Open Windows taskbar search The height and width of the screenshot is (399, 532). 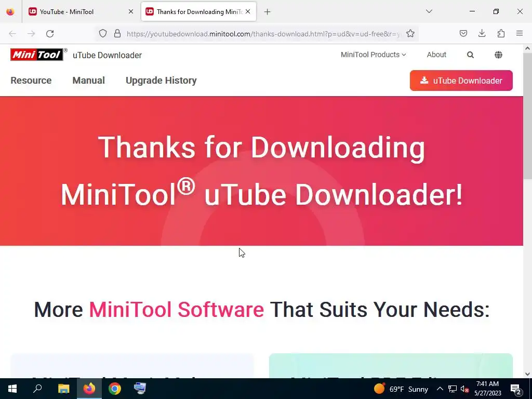tap(37, 389)
